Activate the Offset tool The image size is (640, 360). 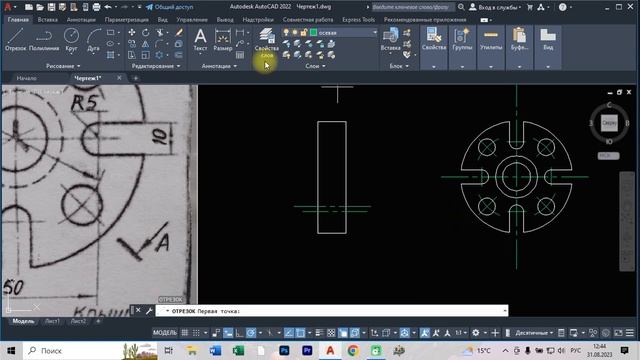coord(179,55)
